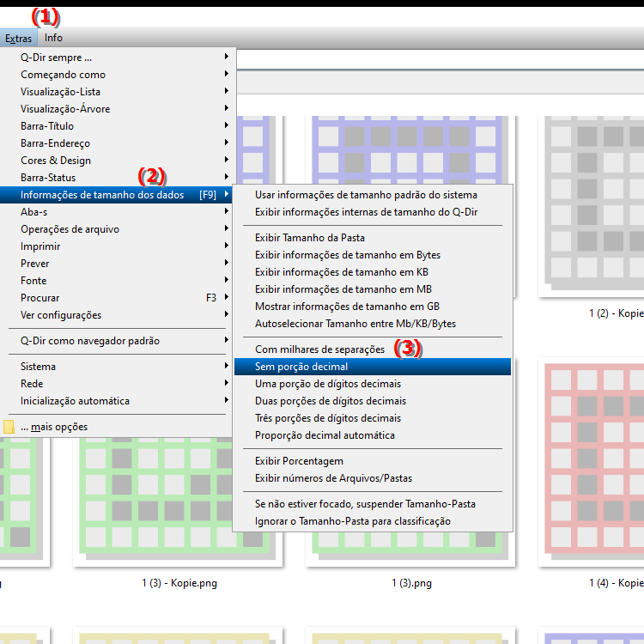This screenshot has height=644, width=644.
Task: Select 'Informações de tamanho dos dados' entry
Action: 117,195
